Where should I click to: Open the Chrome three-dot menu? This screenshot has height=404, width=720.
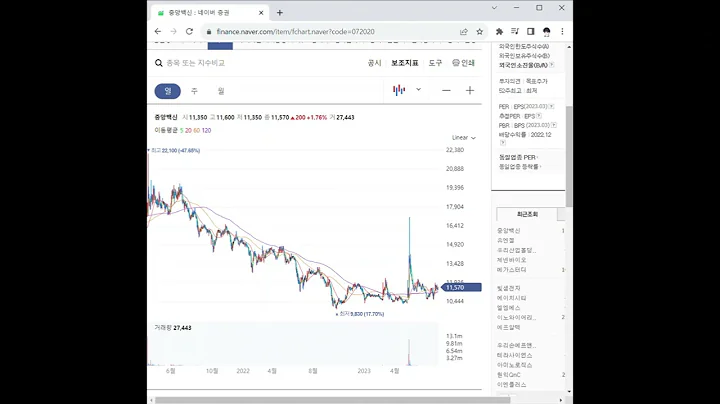point(562,31)
